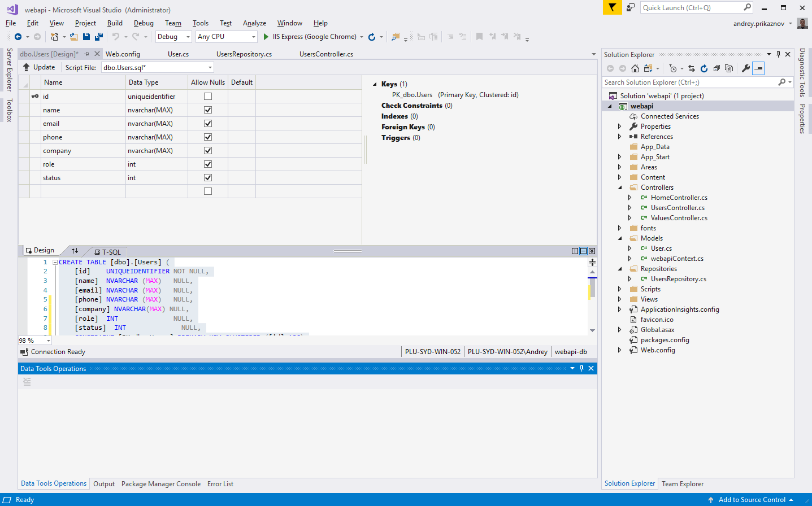The width and height of the screenshot is (812, 506).
Task: Click the notifications flag icon in title bar
Action: (x=612, y=7)
